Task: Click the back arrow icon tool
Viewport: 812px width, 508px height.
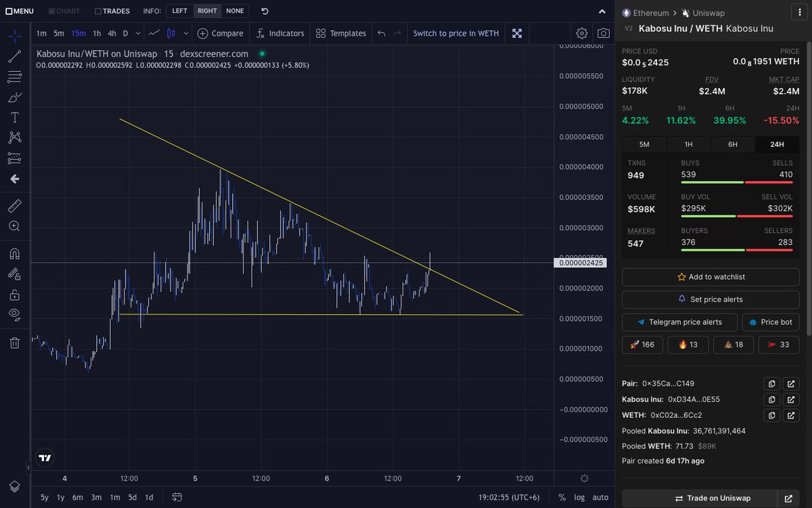Action: pos(14,179)
